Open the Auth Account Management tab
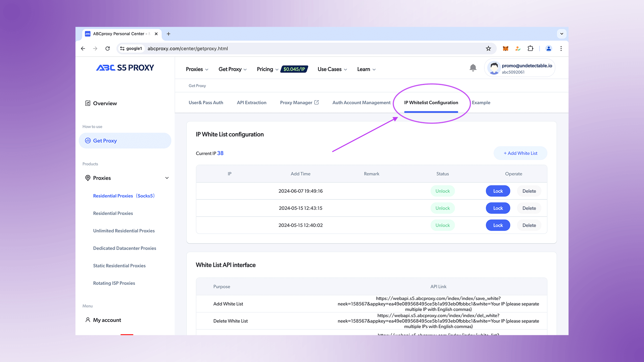Screen dimensions: 644x362 coord(361,103)
